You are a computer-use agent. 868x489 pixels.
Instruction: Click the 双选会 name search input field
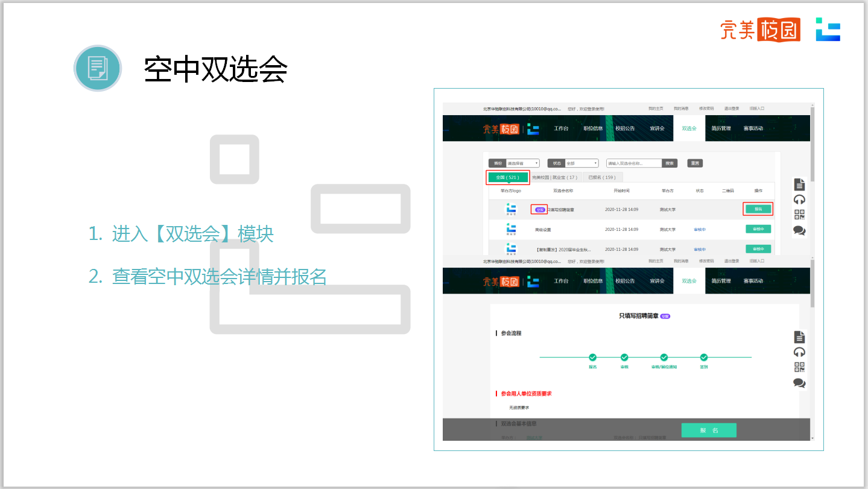[x=633, y=163]
